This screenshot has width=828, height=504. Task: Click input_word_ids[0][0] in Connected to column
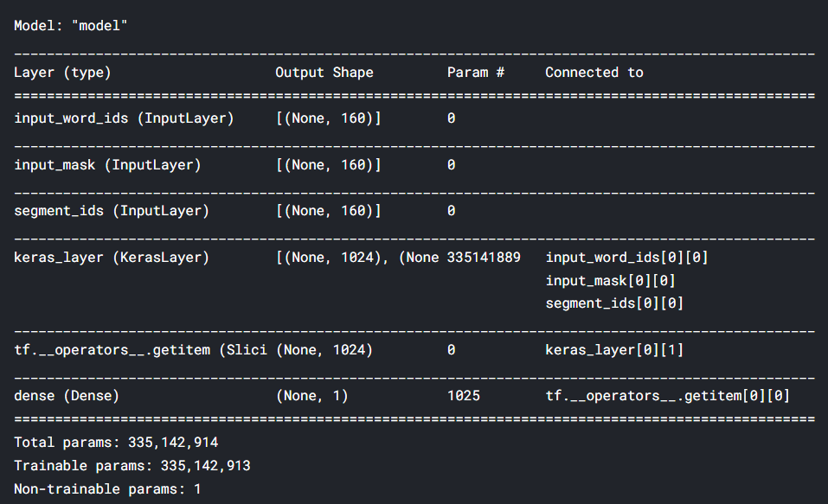click(627, 258)
